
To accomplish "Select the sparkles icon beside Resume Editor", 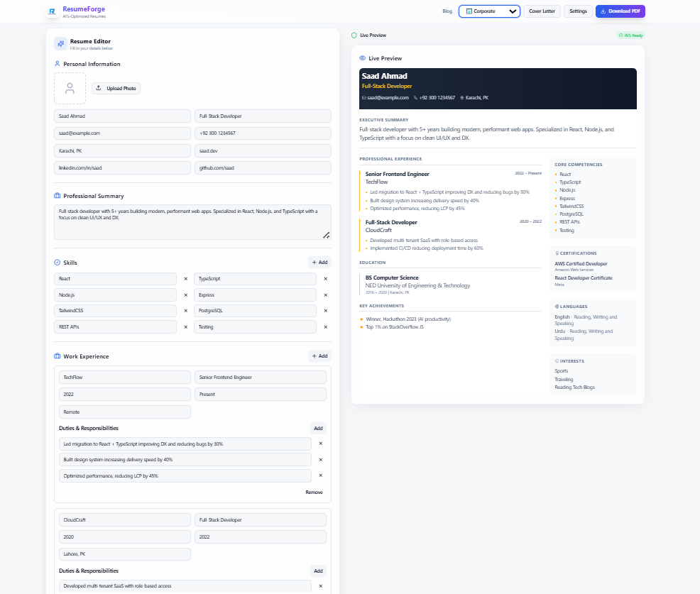I will pyautogui.click(x=60, y=44).
